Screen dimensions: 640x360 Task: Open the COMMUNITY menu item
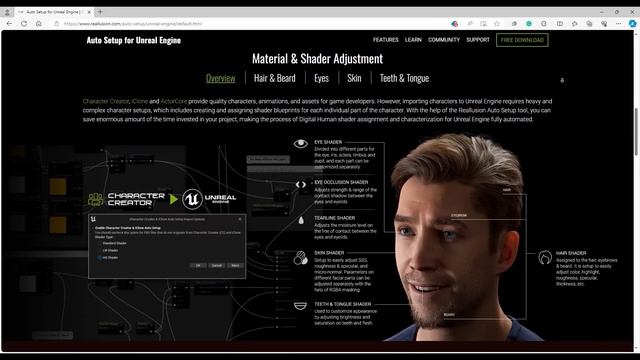pos(444,40)
